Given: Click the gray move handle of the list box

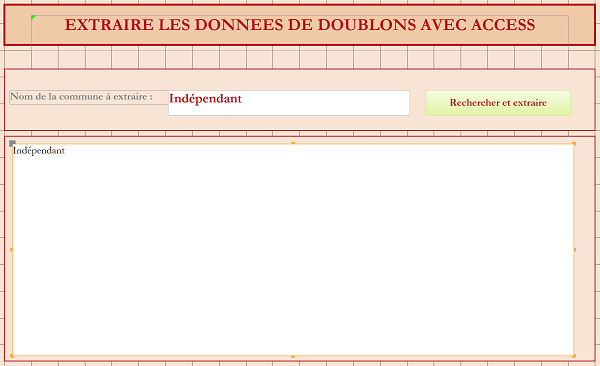Looking at the screenshot, I should pyautogui.click(x=12, y=144).
